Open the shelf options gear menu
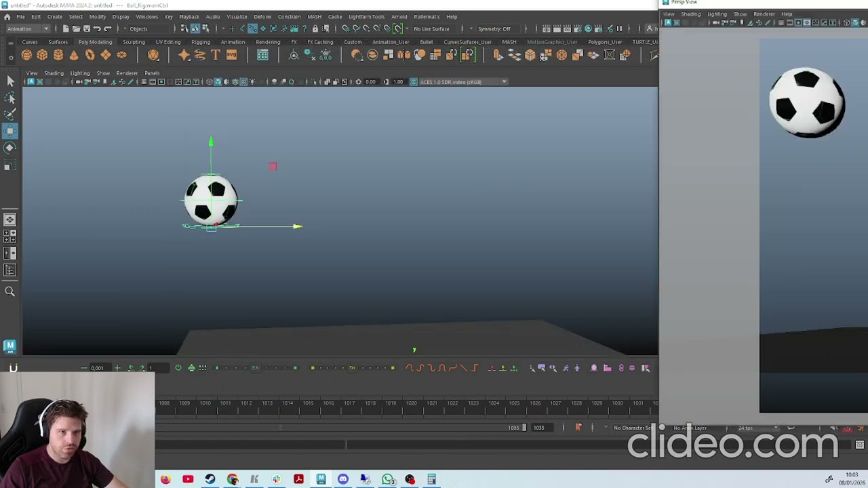Image resolution: width=868 pixels, height=488 pixels. pyautogui.click(x=10, y=58)
